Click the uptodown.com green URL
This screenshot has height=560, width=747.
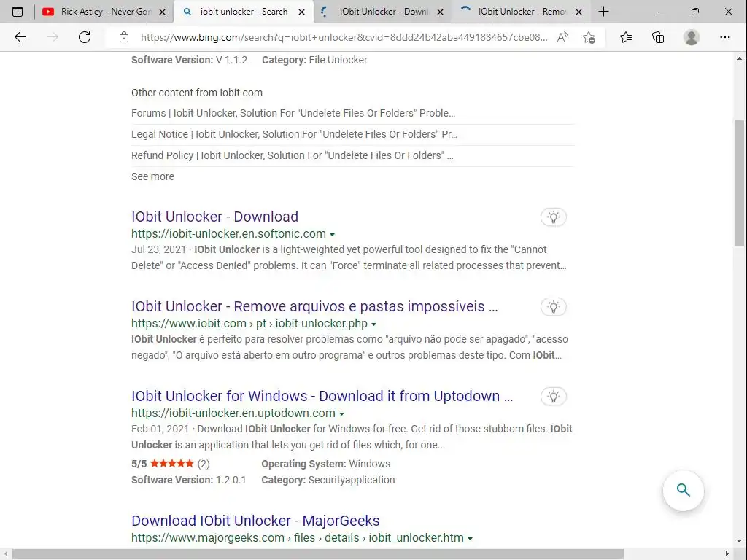coord(233,413)
